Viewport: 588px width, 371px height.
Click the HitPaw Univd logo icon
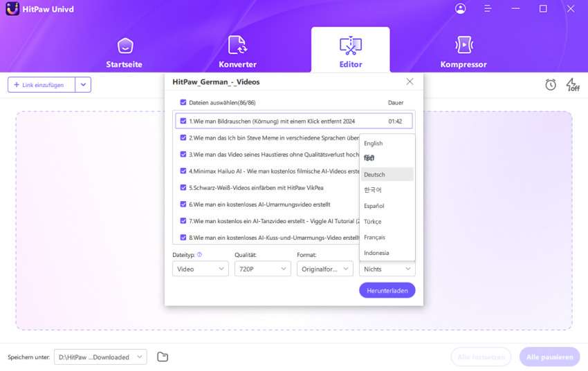coord(12,8)
